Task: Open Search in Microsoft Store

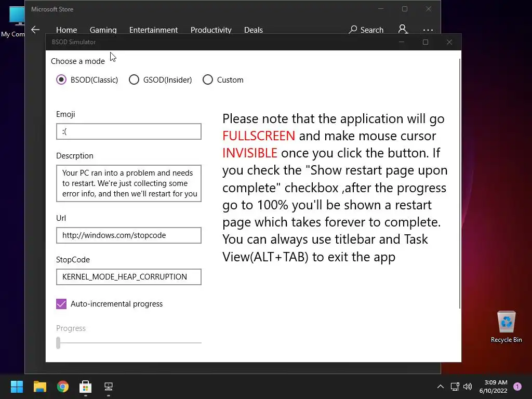Action: (x=366, y=30)
